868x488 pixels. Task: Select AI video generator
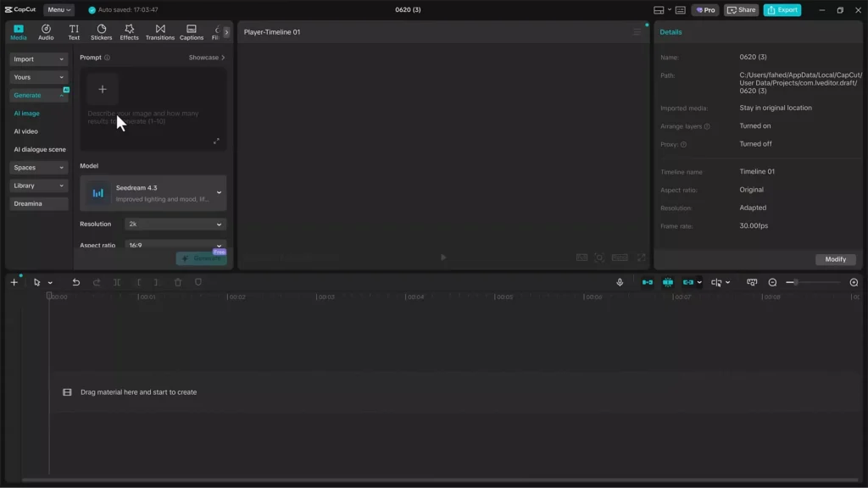point(26,131)
